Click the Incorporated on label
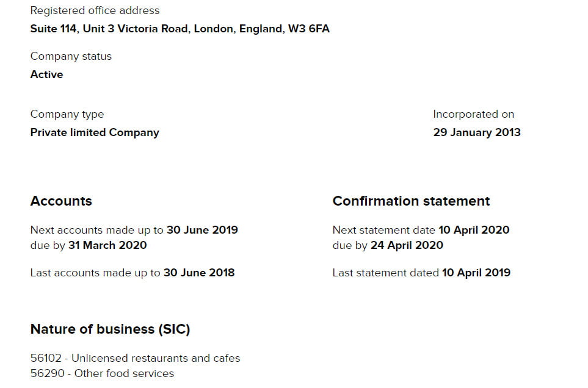This screenshot has width=588, height=388. 474,114
